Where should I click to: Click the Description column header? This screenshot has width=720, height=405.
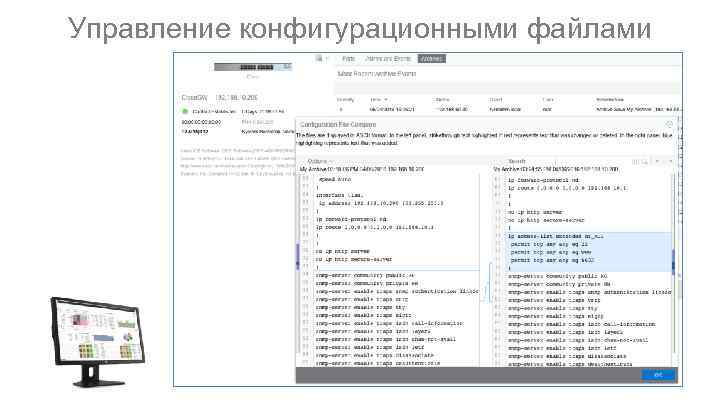click(x=610, y=100)
